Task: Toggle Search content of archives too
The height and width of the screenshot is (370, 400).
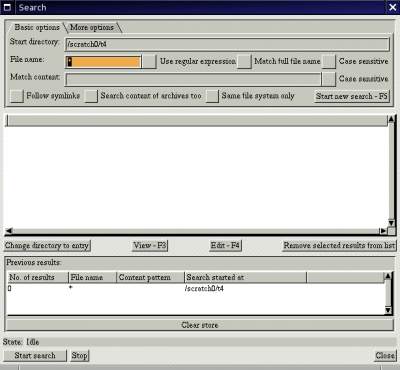Action: click(91, 96)
